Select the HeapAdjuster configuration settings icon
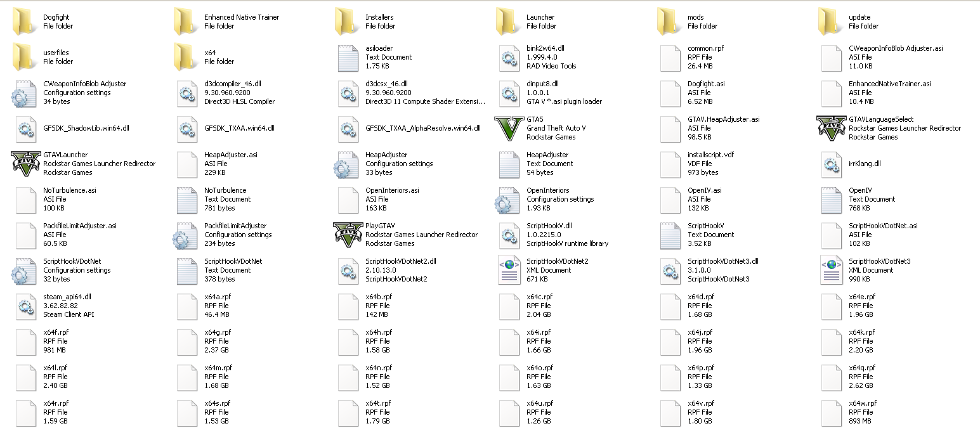The width and height of the screenshot is (980, 433). [346, 164]
